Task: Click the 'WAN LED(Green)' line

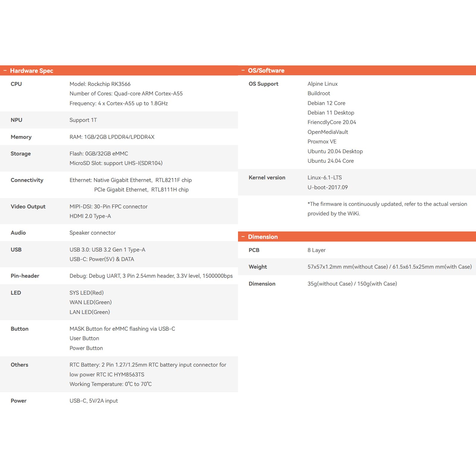Action: [91, 302]
